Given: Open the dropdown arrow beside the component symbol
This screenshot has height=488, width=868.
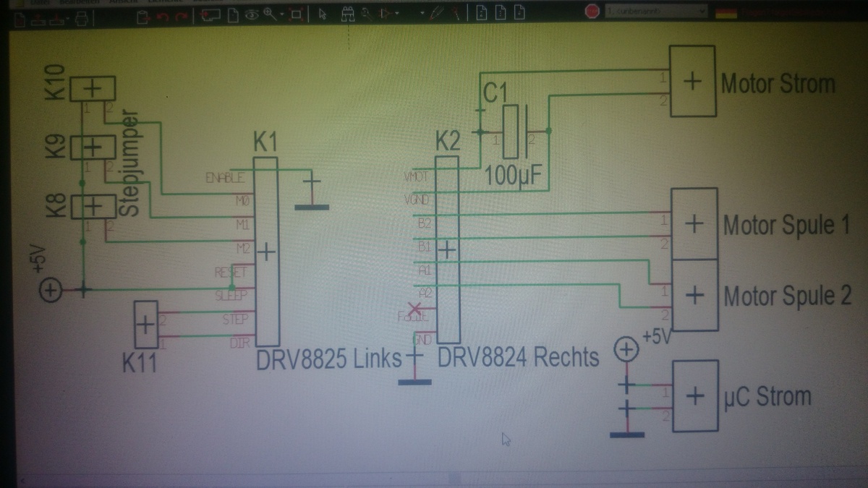Looking at the screenshot, I should [x=397, y=14].
